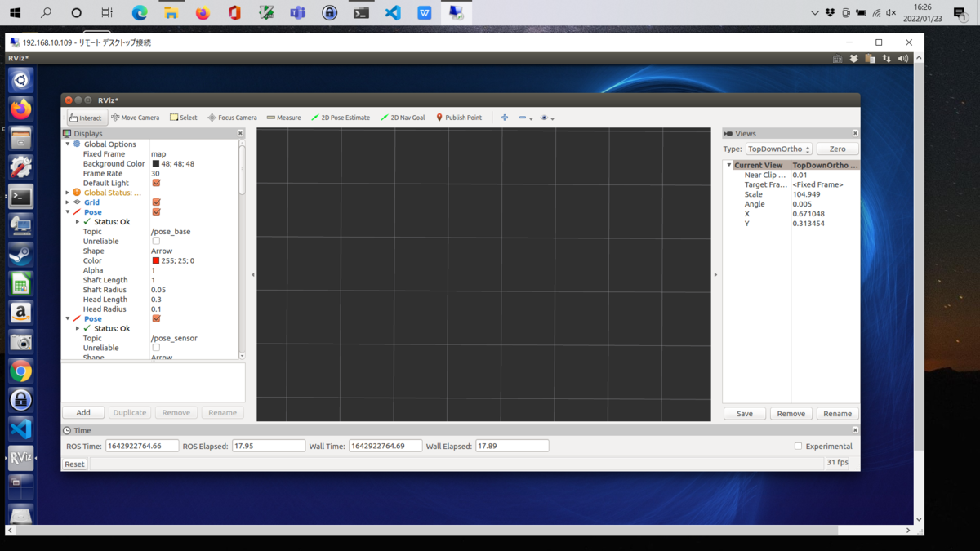The height and width of the screenshot is (551, 980).
Task: Expand the Grid display tree item
Action: 68,202
